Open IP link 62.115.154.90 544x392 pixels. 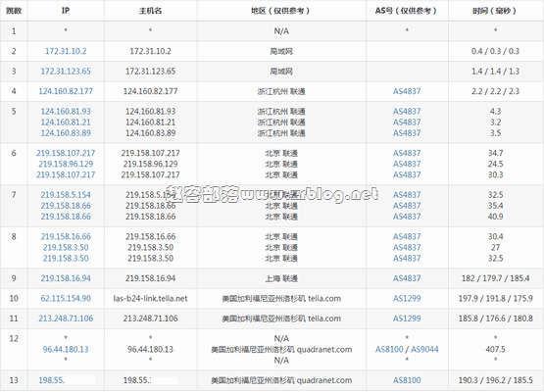[66, 299]
